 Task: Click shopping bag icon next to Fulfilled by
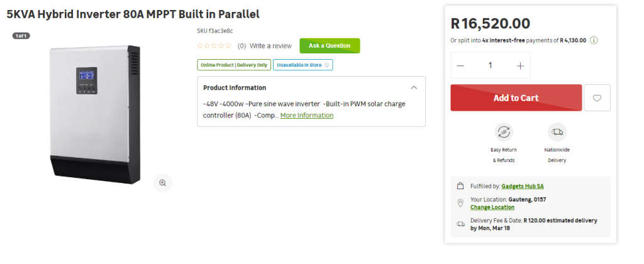(460, 186)
